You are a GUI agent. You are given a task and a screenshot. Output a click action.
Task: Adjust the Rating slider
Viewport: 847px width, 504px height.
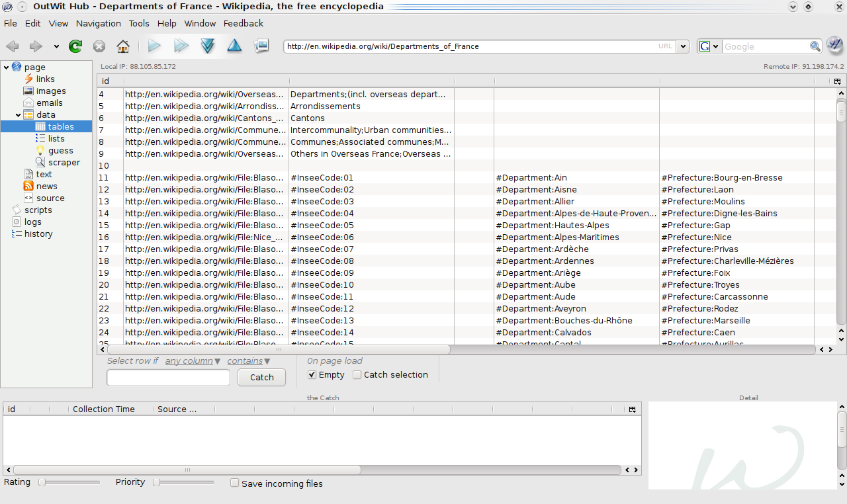69,482
